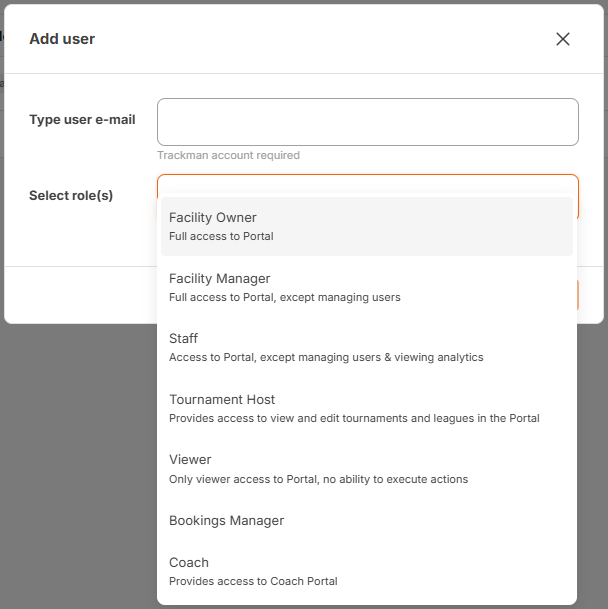The height and width of the screenshot is (609, 608).
Task: Click the 'Add user' dialog title
Action: point(62,39)
